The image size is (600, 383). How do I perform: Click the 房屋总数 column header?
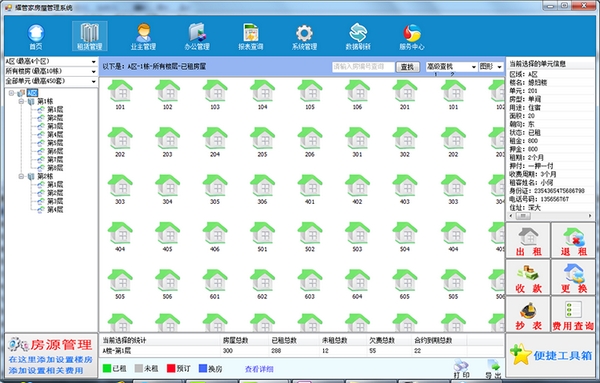(x=245, y=340)
